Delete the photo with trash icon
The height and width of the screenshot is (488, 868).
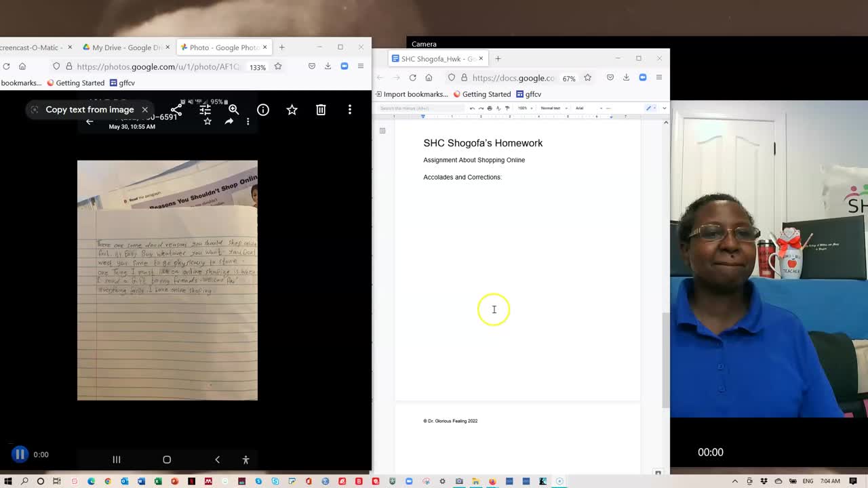[x=321, y=110]
